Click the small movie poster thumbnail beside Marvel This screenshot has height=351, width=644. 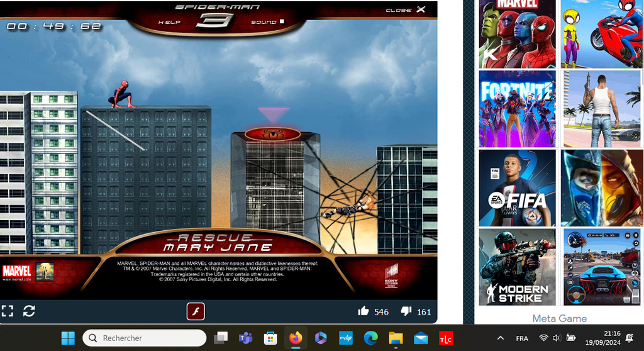45,272
